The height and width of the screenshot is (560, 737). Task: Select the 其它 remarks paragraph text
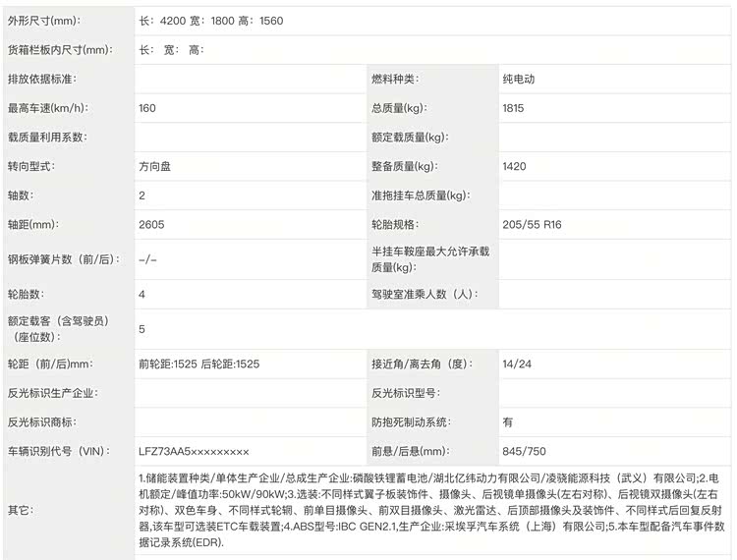pos(432,510)
